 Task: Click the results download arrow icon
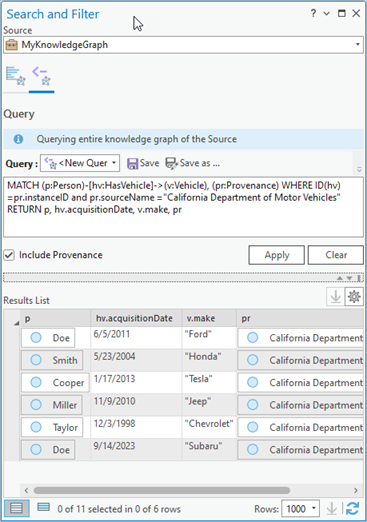click(x=336, y=297)
